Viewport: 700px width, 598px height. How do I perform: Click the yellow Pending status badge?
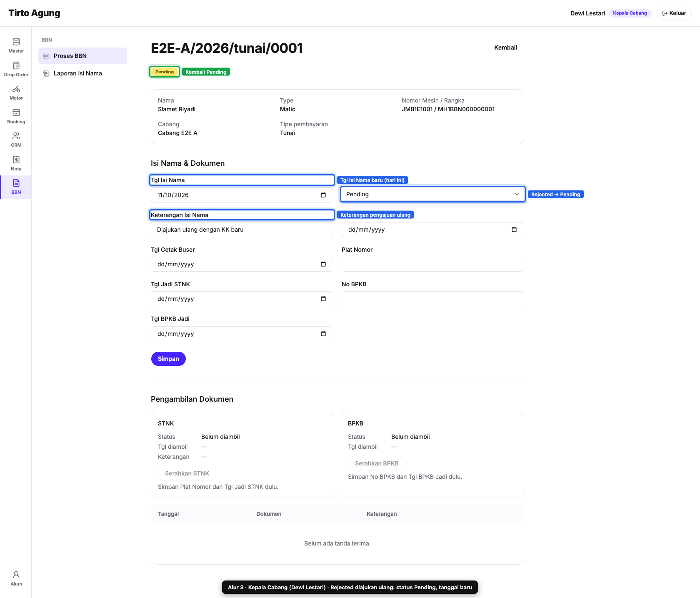pyautogui.click(x=165, y=72)
